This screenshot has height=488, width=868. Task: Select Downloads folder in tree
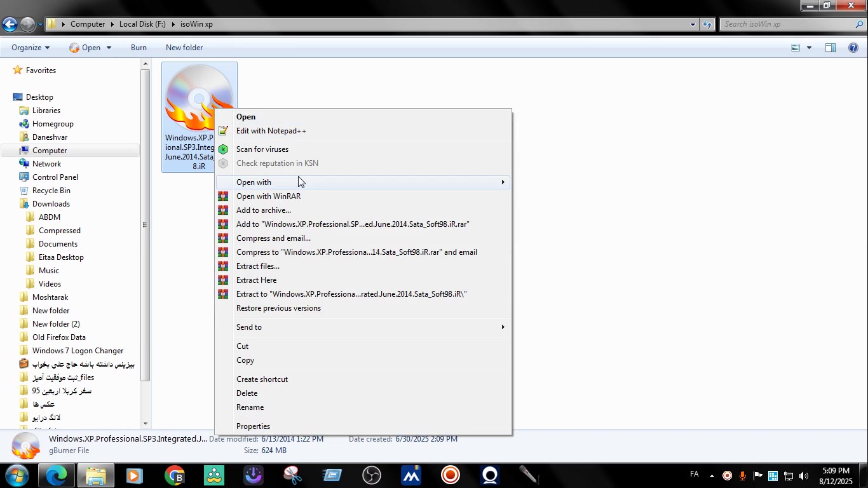(x=51, y=204)
